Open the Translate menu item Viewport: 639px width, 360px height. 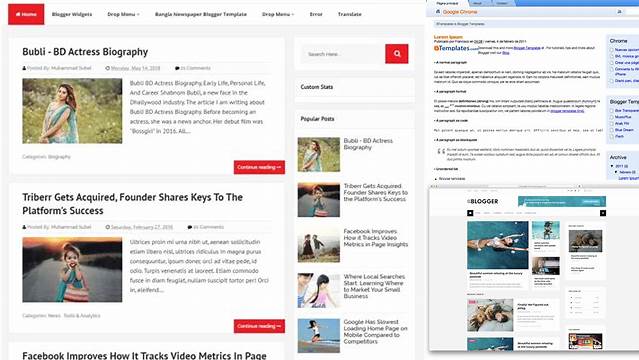[x=350, y=14]
